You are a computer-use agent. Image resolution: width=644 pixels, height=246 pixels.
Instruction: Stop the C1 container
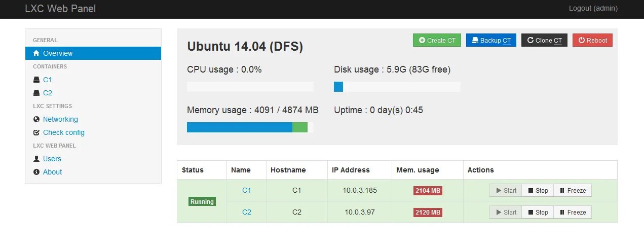(x=538, y=191)
